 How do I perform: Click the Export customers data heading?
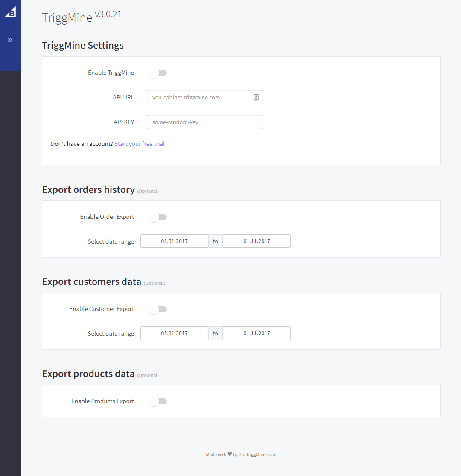[91, 282]
